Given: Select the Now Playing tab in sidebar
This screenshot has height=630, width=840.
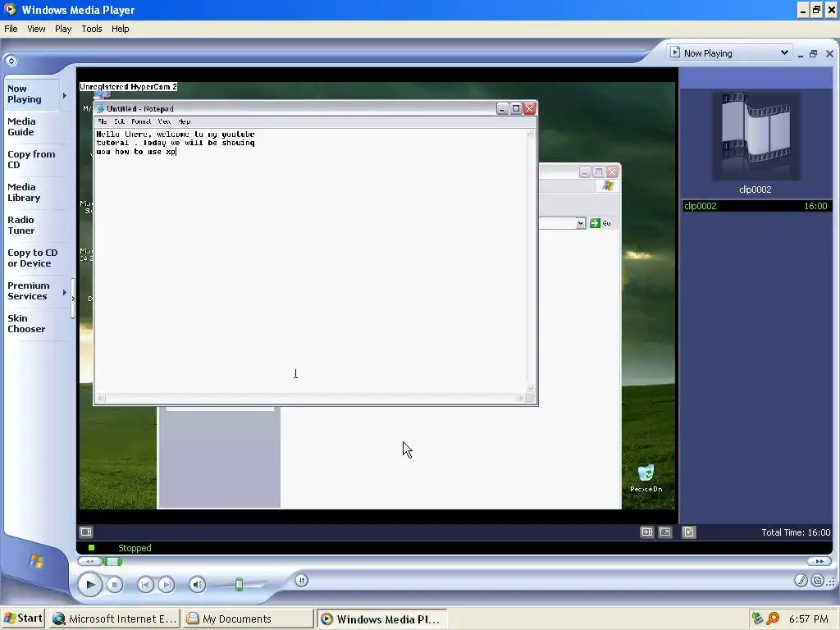Looking at the screenshot, I should coord(32,94).
